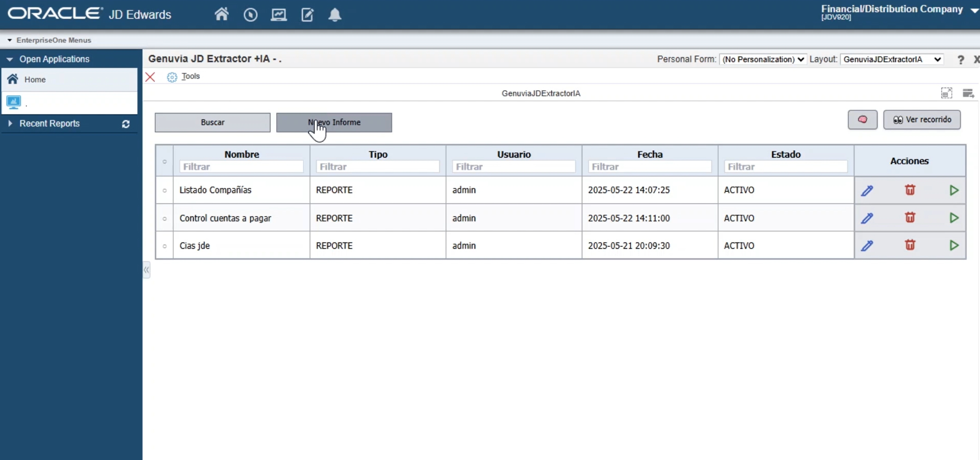Screen dimensions: 980x460
Task: Collapse the left navigation panel chevron
Action: coord(146,270)
